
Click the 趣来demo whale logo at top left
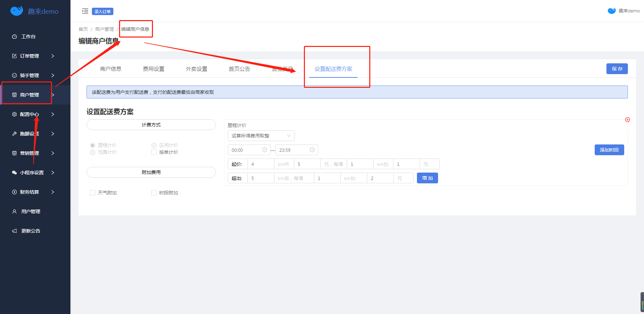16,11
